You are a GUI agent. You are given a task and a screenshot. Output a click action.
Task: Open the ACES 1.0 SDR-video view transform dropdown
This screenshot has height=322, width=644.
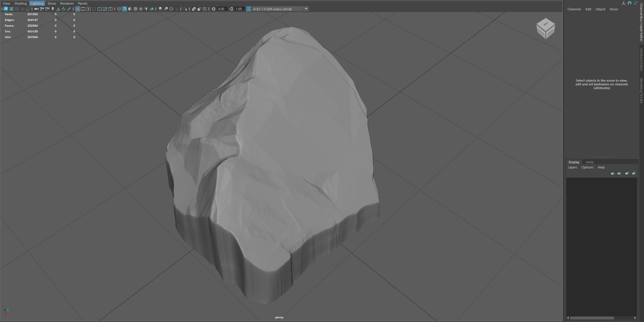[280, 9]
